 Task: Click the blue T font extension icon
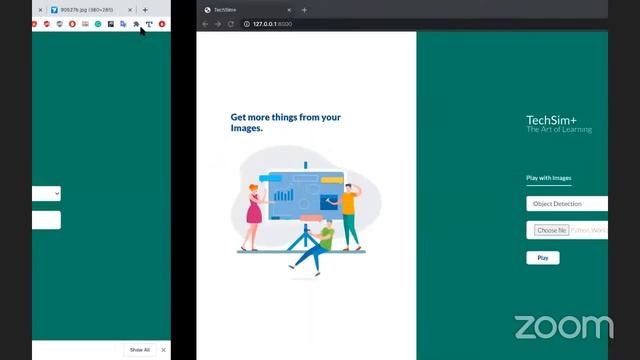[x=149, y=24]
